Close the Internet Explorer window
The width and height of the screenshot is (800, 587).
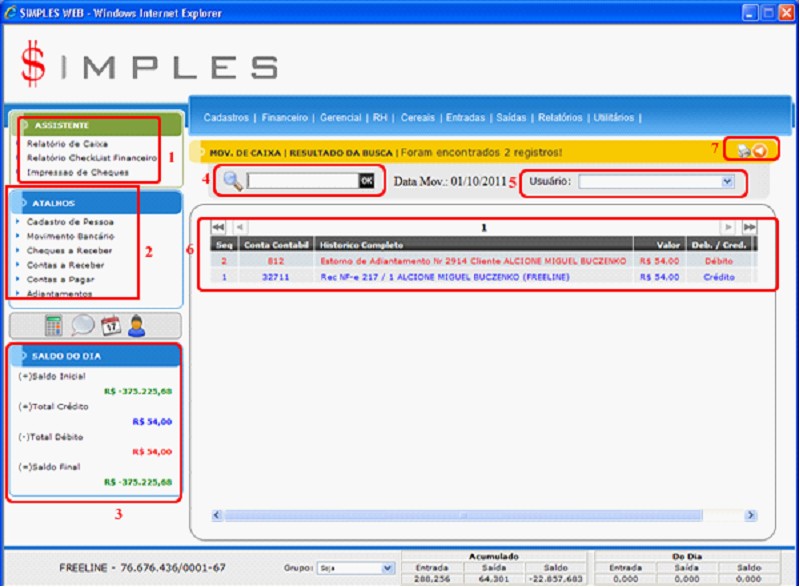(x=786, y=13)
